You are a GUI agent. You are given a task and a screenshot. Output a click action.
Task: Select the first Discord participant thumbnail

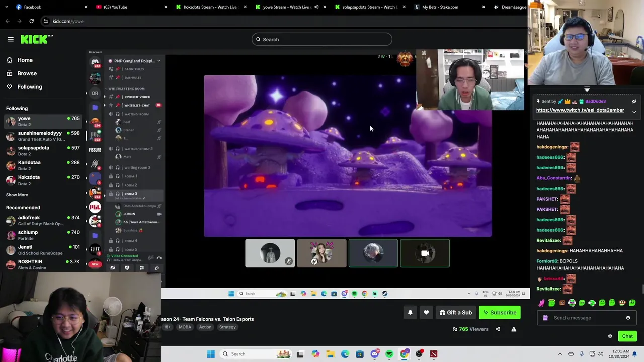(x=270, y=253)
